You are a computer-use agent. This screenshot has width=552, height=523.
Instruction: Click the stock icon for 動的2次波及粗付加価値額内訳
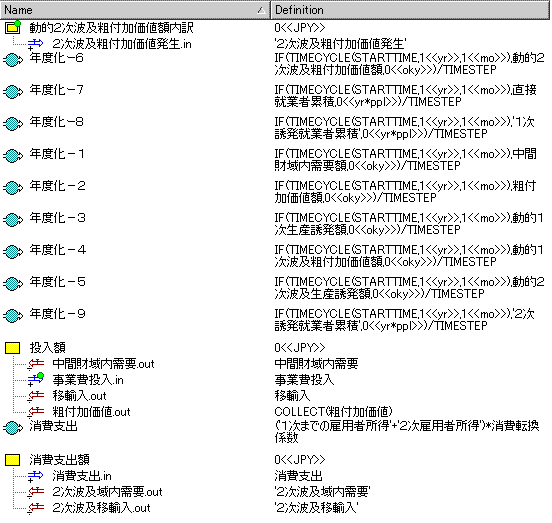pyautogui.click(x=13, y=27)
